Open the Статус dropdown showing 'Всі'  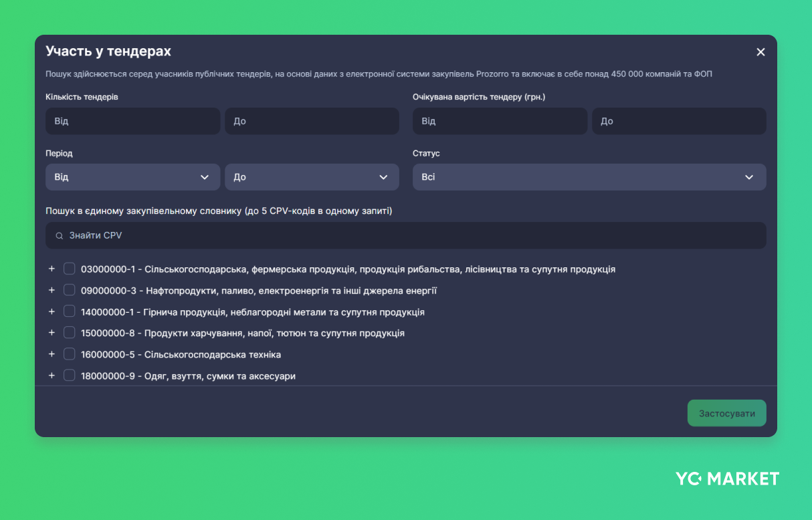point(589,177)
